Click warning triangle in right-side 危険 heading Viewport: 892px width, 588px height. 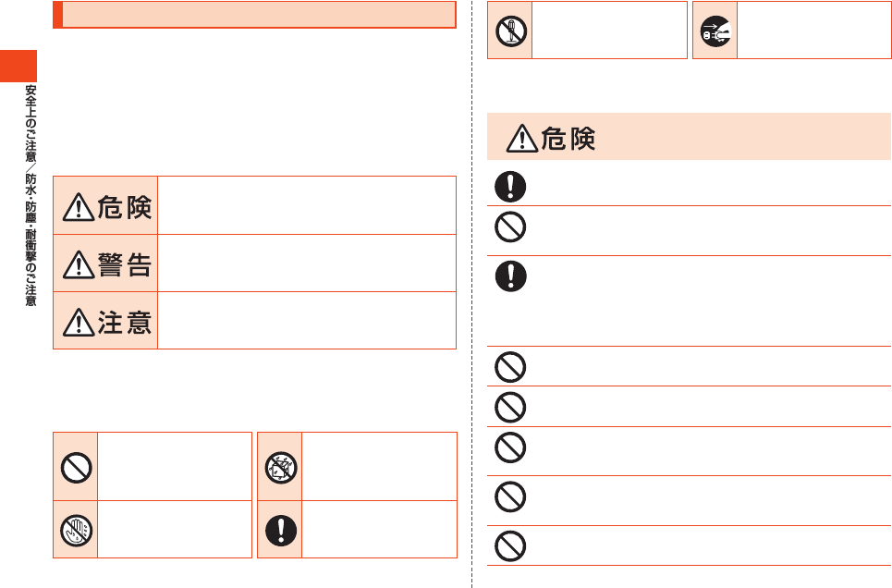point(522,139)
